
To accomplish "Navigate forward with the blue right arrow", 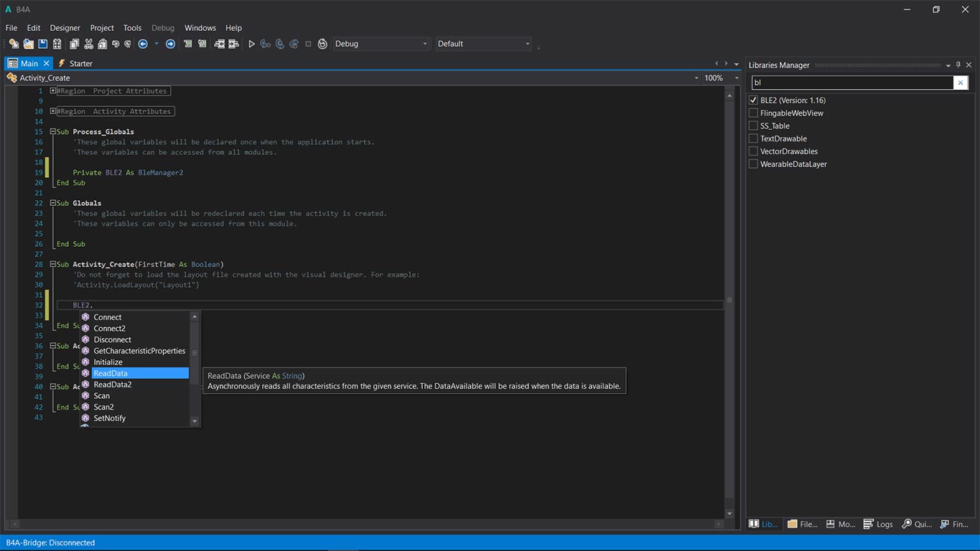I will 170,44.
